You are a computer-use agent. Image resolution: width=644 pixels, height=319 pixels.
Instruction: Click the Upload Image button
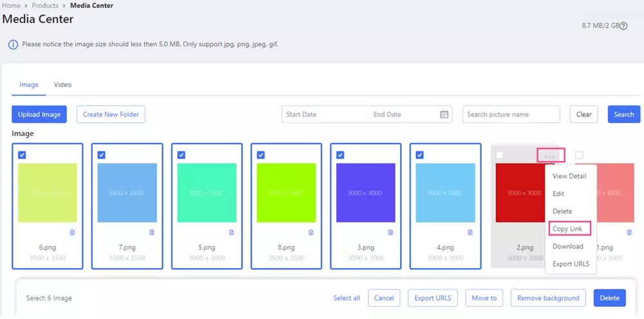click(x=39, y=115)
